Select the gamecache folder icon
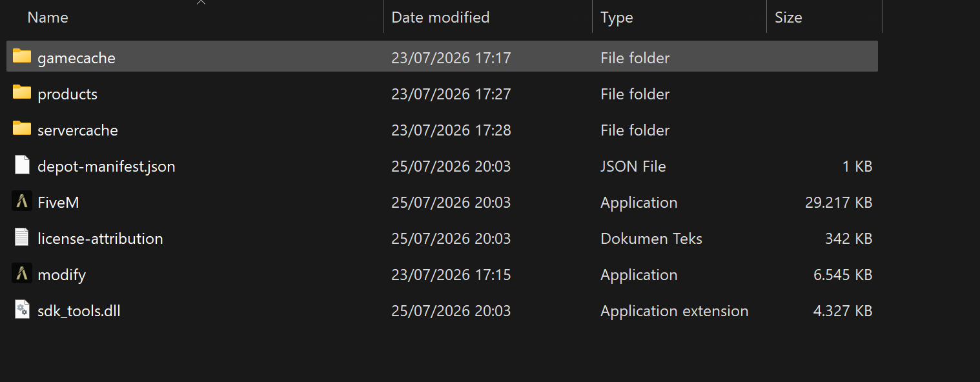Screen dimensions: 980x382 coord(22,57)
